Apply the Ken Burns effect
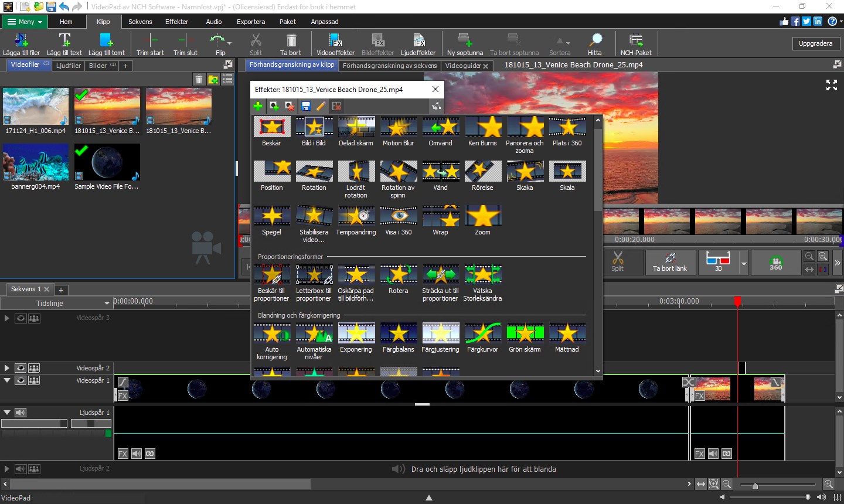Image resolution: width=844 pixels, height=504 pixels. click(x=482, y=131)
